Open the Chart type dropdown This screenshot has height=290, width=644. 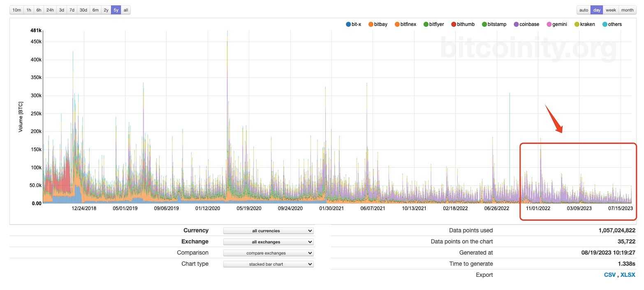(x=268, y=264)
